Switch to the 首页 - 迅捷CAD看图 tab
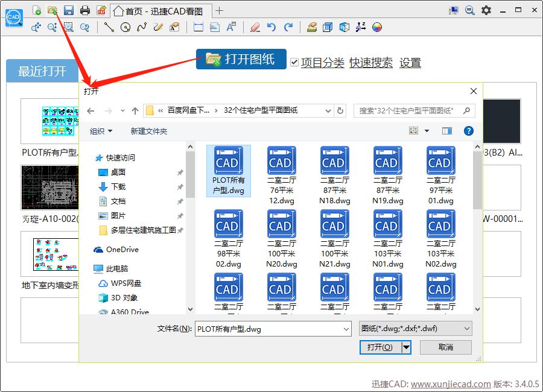 [161, 11]
